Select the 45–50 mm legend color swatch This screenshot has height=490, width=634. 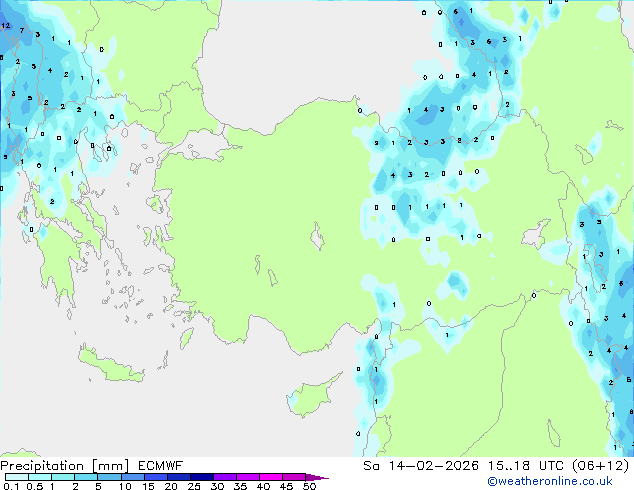coord(294,477)
